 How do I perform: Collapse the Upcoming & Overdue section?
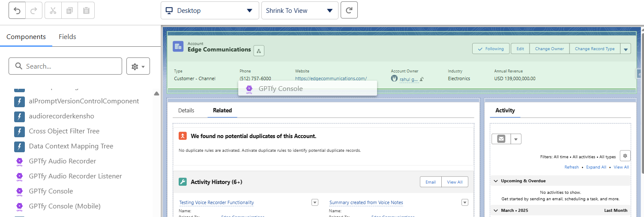496,181
